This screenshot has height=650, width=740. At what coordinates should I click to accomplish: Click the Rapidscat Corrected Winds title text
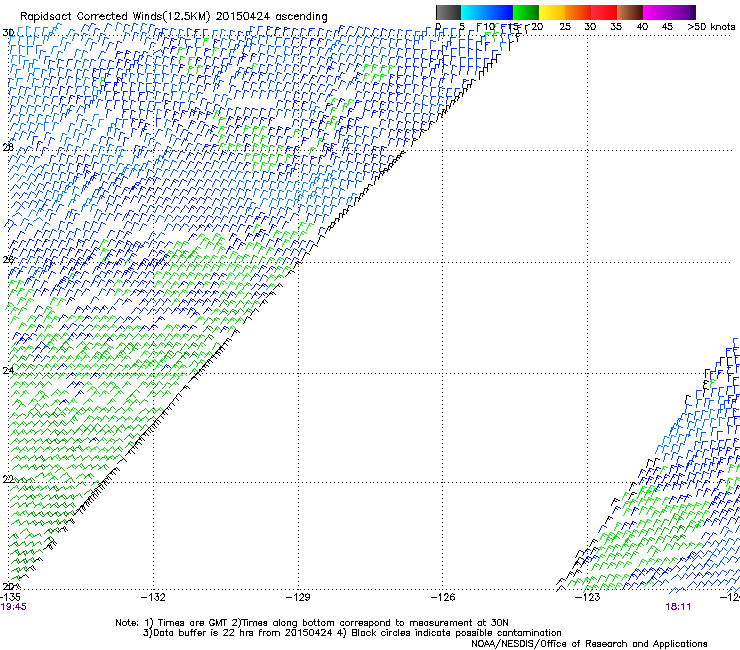[174, 17]
